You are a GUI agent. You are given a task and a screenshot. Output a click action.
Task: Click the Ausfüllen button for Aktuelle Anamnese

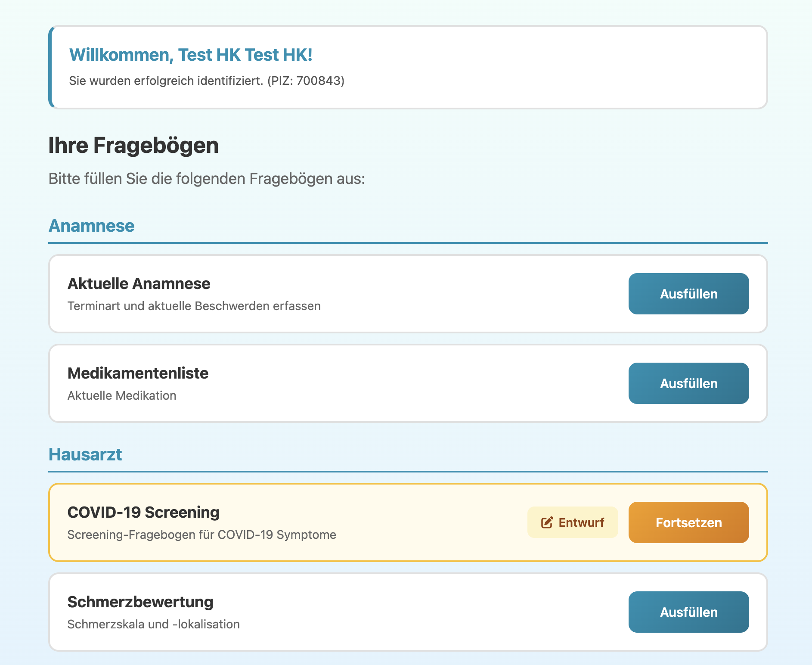click(x=688, y=294)
